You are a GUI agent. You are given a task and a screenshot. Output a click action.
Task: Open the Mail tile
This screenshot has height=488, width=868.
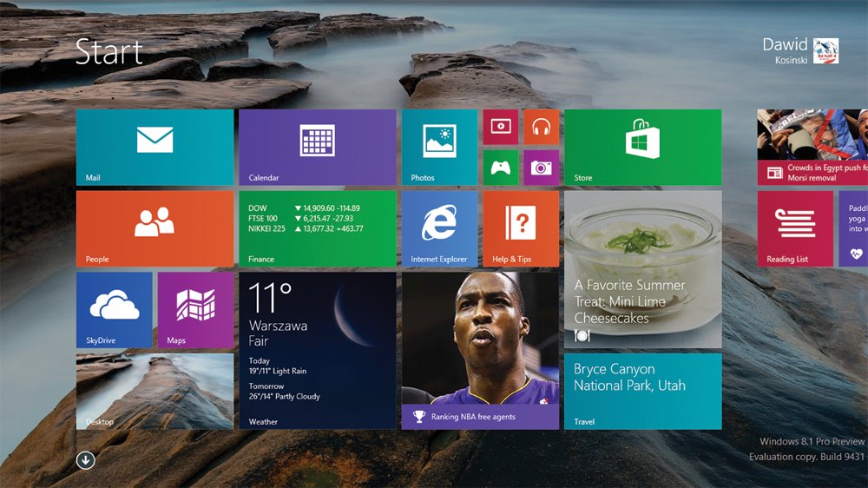[x=155, y=147]
